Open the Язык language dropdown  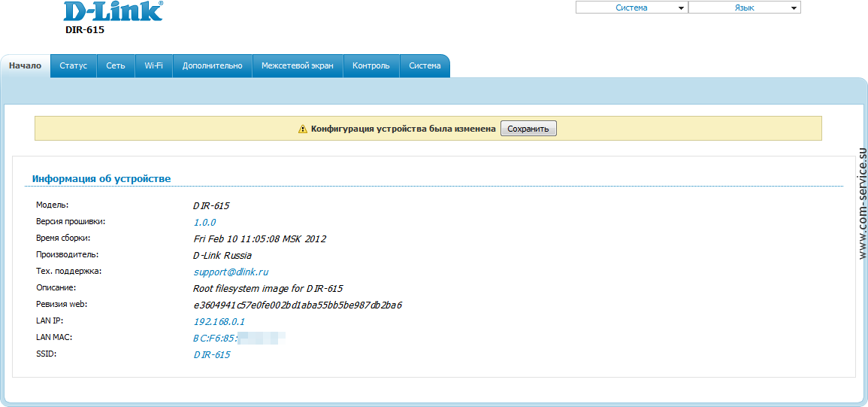(745, 8)
